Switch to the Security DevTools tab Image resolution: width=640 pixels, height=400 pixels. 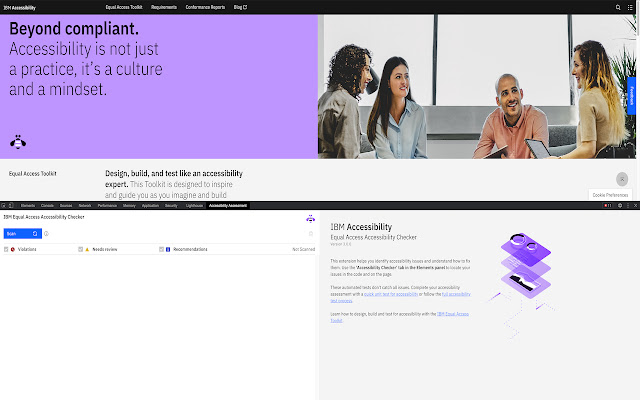[171, 205]
